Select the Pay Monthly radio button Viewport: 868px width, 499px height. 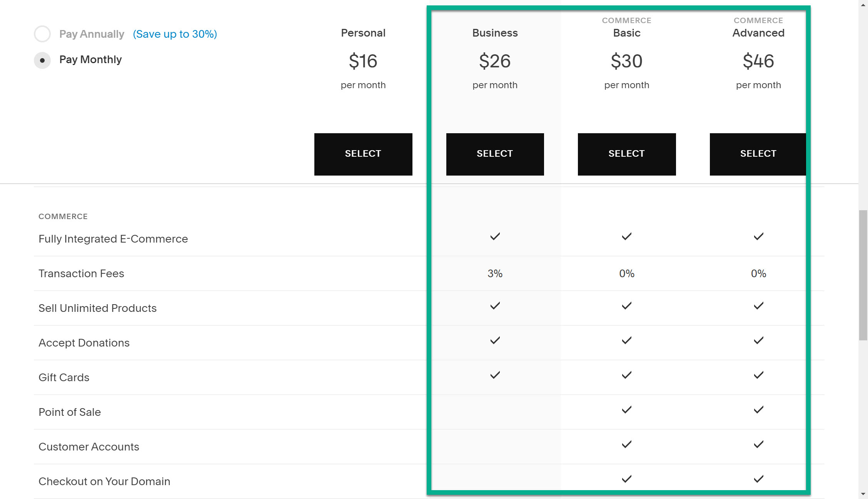pos(42,60)
